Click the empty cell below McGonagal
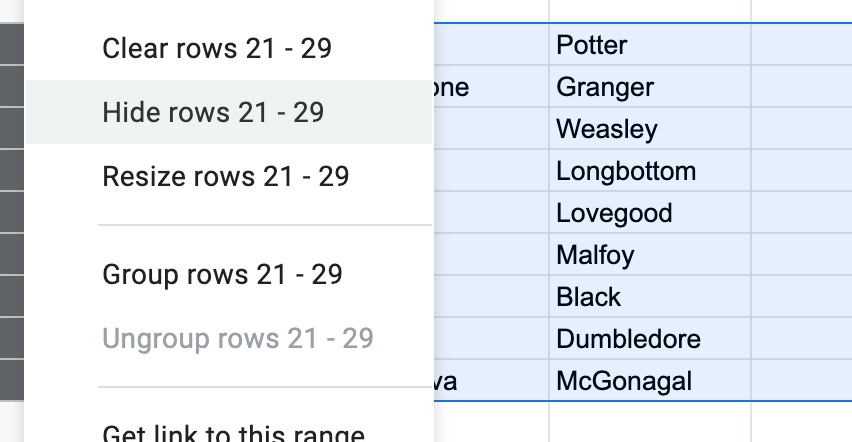852x442 pixels. click(x=649, y=420)
